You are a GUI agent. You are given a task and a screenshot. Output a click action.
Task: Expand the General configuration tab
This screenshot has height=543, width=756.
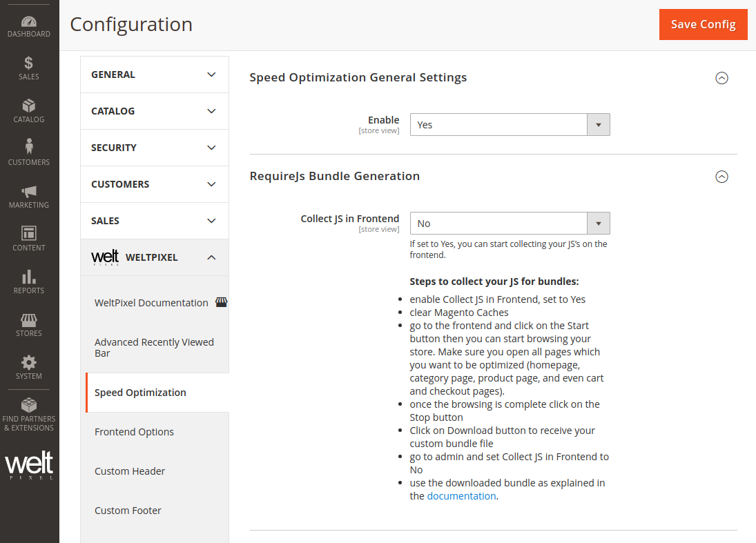coord(154,75)
